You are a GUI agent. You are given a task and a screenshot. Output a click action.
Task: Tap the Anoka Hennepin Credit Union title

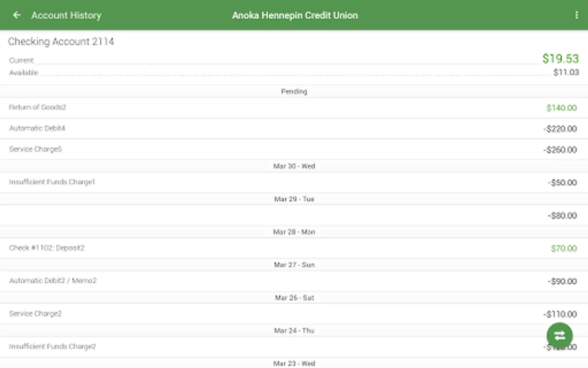tap(295, 15)
